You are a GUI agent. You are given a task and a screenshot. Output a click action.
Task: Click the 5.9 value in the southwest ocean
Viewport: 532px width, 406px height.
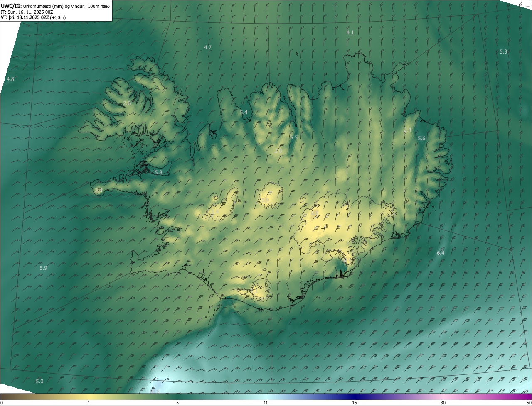tap(43, 268)
